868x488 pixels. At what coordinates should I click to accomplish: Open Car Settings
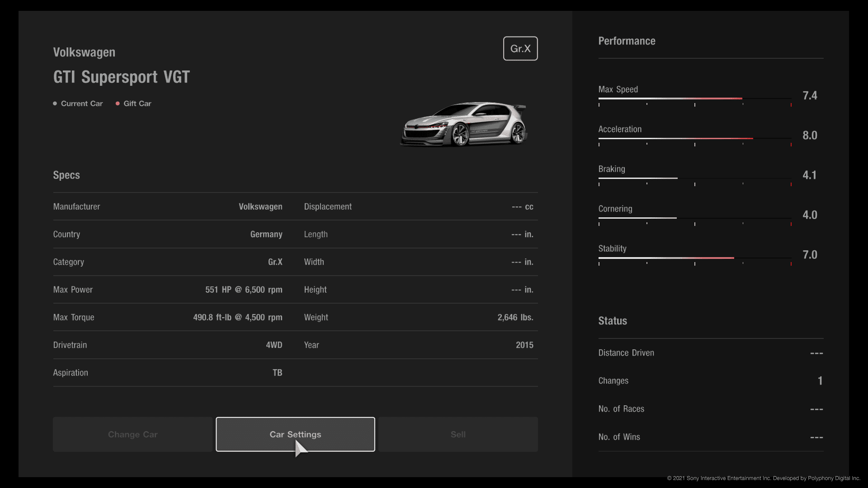pos(295,434)
